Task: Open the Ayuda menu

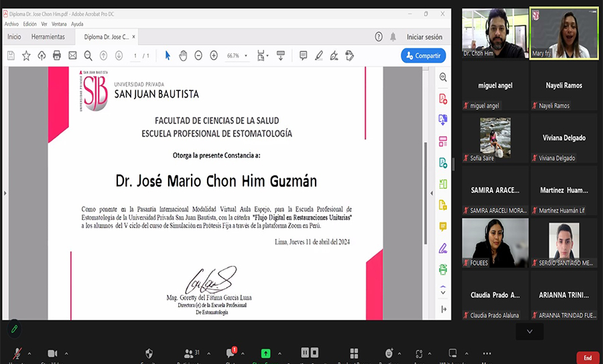Action: click(x=77, y=24)
